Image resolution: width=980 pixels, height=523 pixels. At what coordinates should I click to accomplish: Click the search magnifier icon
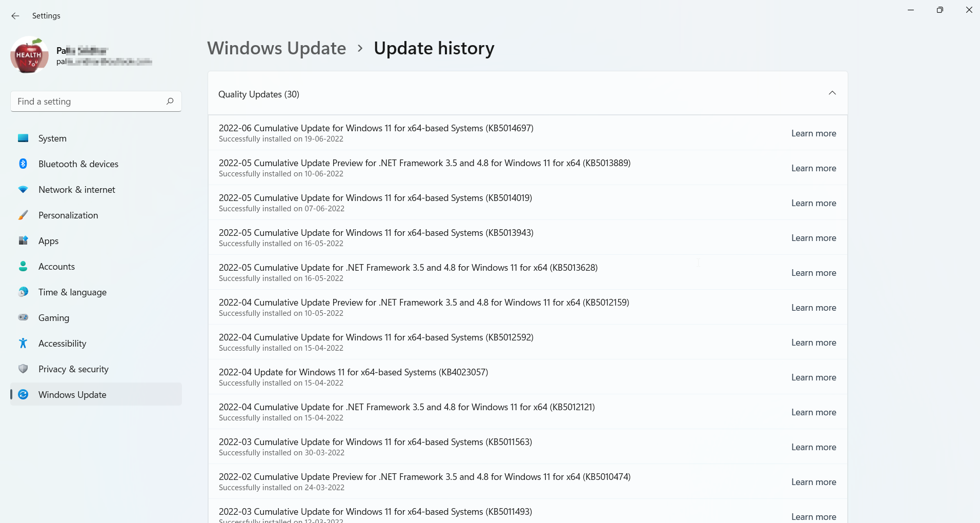tap(170, 102)
